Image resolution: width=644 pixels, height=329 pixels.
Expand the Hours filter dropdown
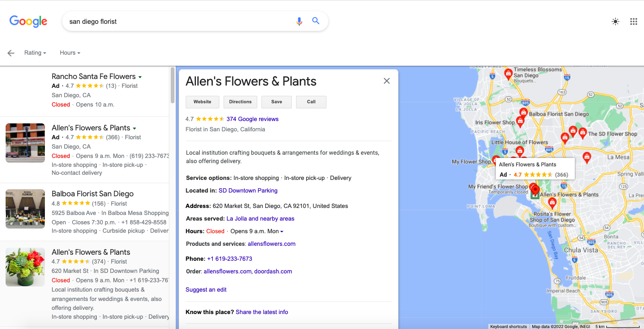[x=69, y=52]
